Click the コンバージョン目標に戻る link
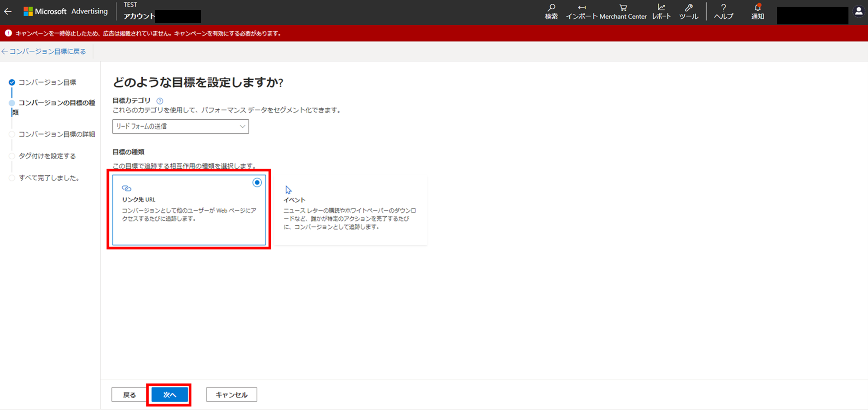This screenshot has height=410, width=868. (44, 51)
